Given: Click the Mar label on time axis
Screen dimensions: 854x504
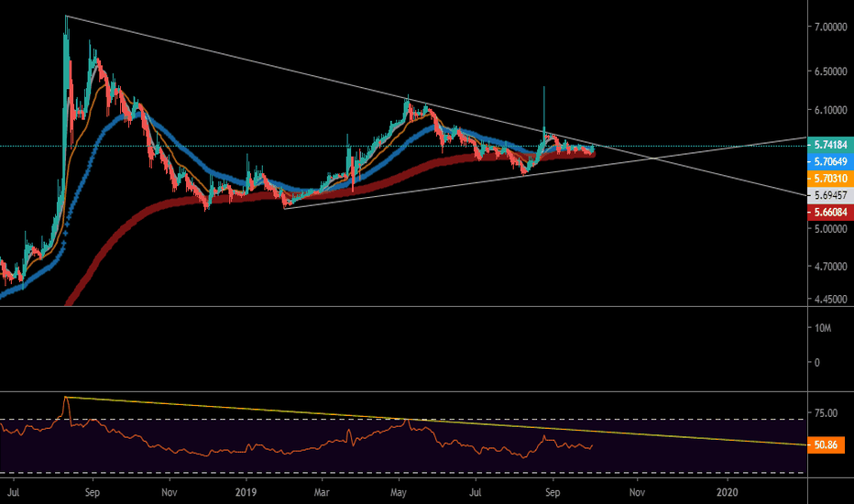Looking at the screenshot, I should coord(322,493).
